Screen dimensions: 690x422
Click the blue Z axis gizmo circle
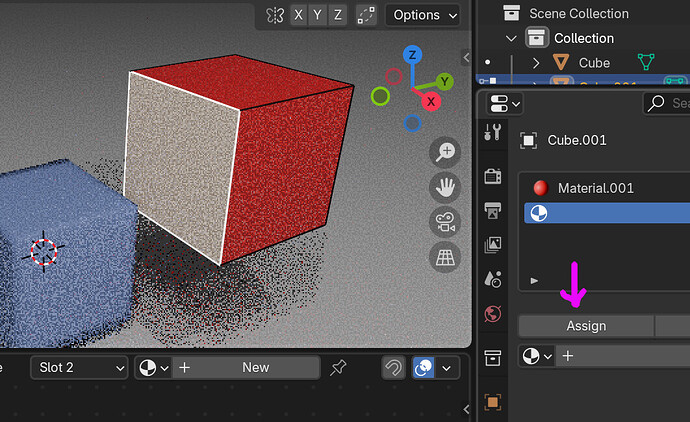coord(412,55)
